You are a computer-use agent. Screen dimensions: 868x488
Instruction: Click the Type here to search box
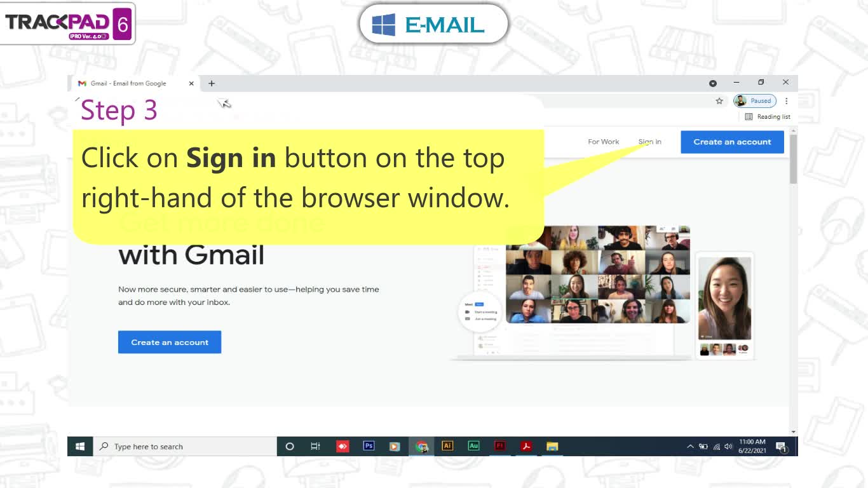click(185, 446)
